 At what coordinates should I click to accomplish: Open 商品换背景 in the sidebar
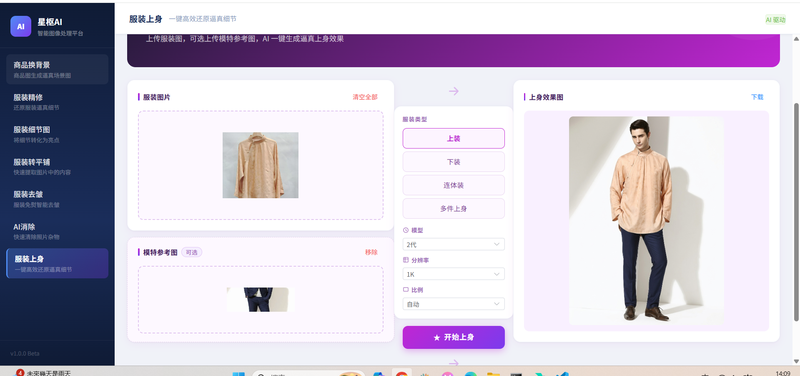(x=57, y=69)
